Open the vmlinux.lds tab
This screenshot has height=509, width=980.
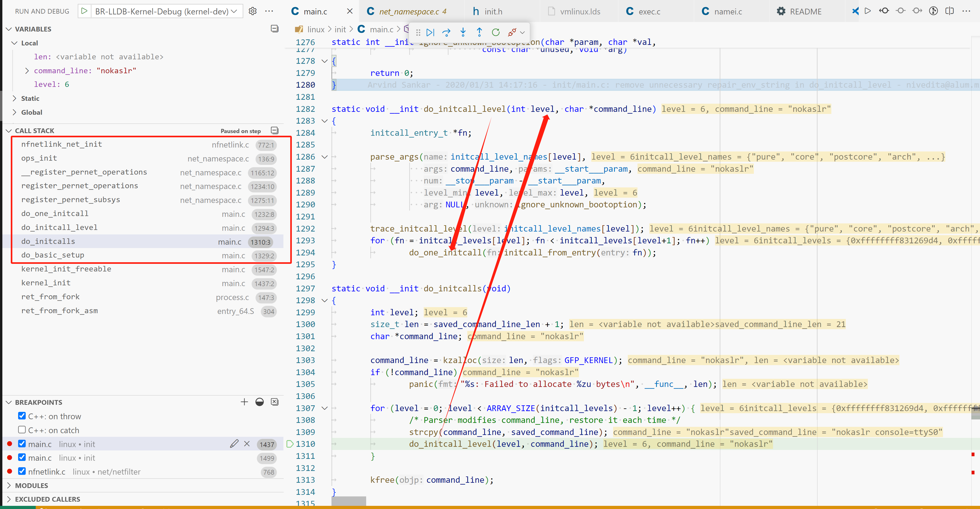580,11
